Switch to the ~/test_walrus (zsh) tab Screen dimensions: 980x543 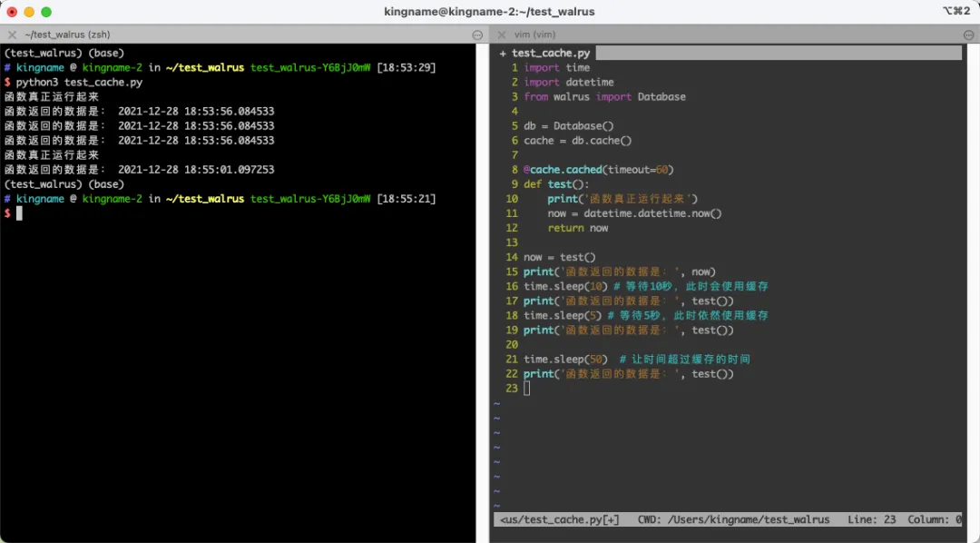[x=67, y=35]
